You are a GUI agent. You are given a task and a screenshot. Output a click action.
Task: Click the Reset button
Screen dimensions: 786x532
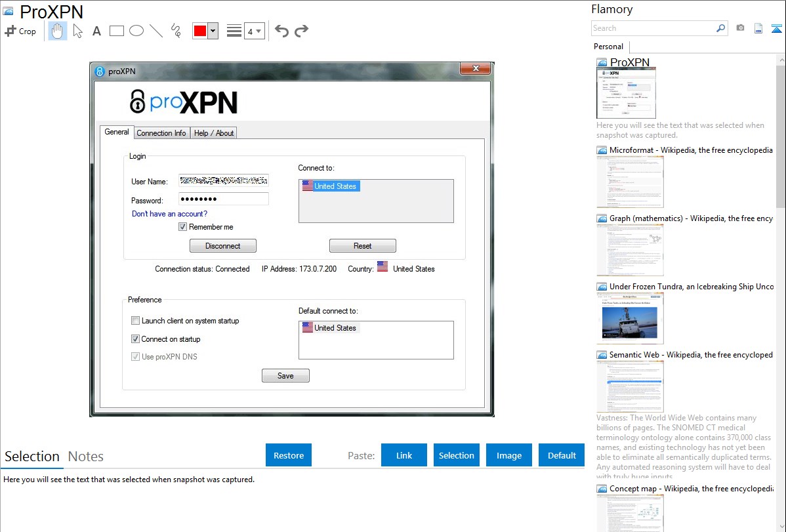(x=362, y=246)
